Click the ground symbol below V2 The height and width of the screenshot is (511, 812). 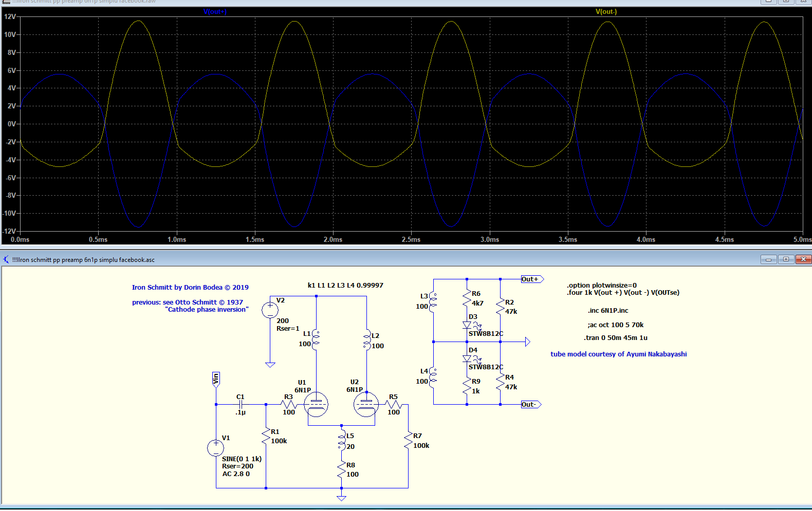pos(270,365)
